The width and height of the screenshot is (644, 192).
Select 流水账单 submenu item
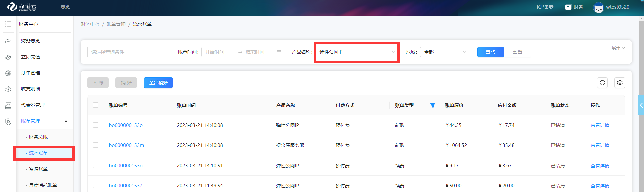pyautogui.click(x=38, y=153)
